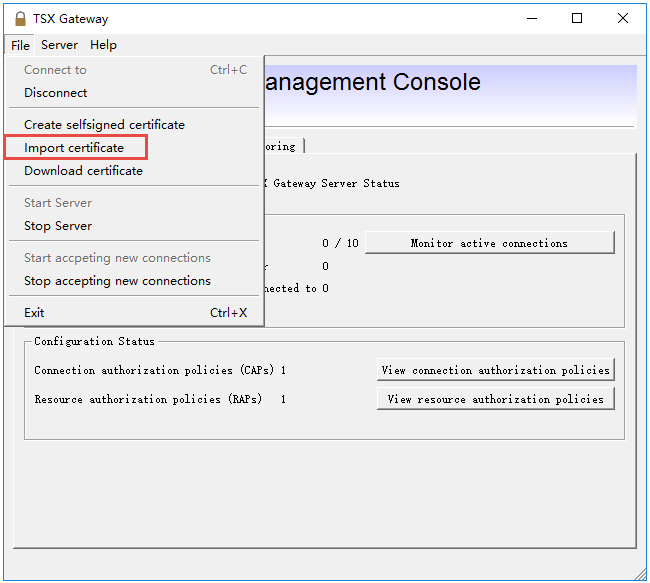
Task: Click View connection authorization policies button
Action: (495, 369)
